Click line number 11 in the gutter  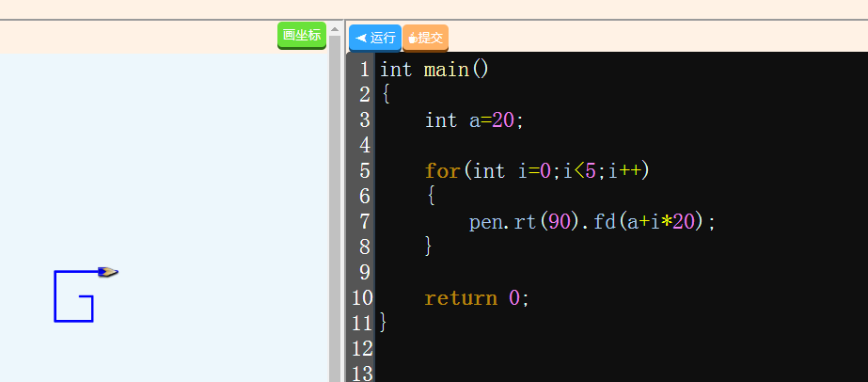[363, 324]
